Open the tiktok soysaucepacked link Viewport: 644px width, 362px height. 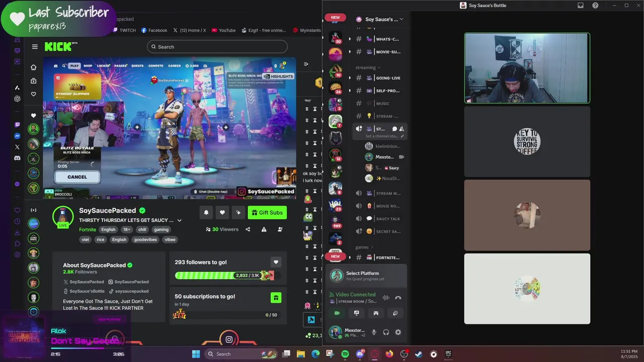click(x=128, y=291)
